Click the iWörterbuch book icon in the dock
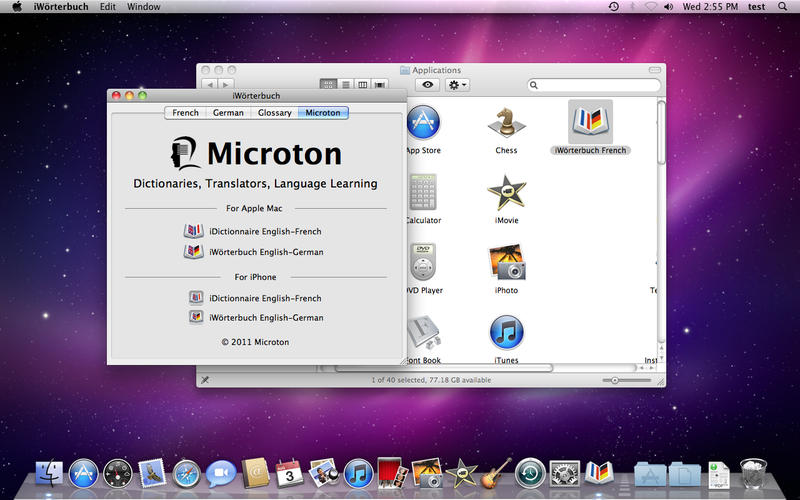Image resolution: width=800 pixels, height=500 pixels. (599, 472)
